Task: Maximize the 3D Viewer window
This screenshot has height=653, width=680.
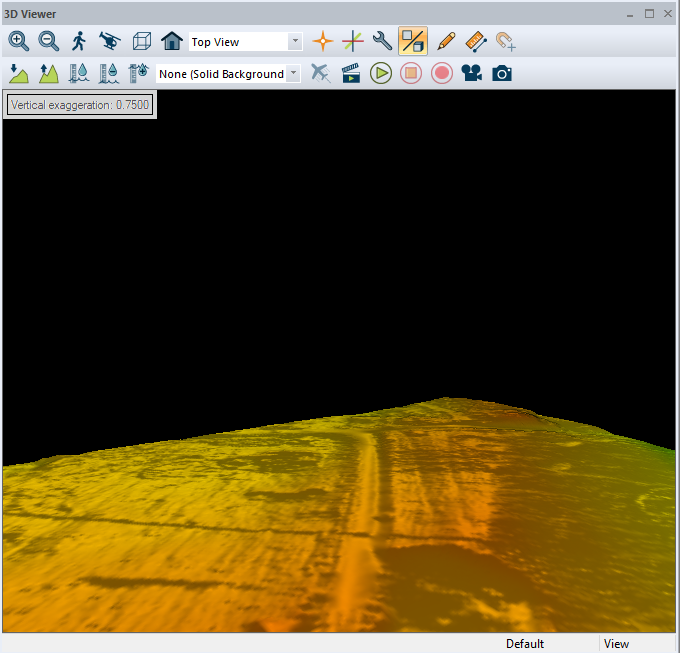Action: coord(649,14)
